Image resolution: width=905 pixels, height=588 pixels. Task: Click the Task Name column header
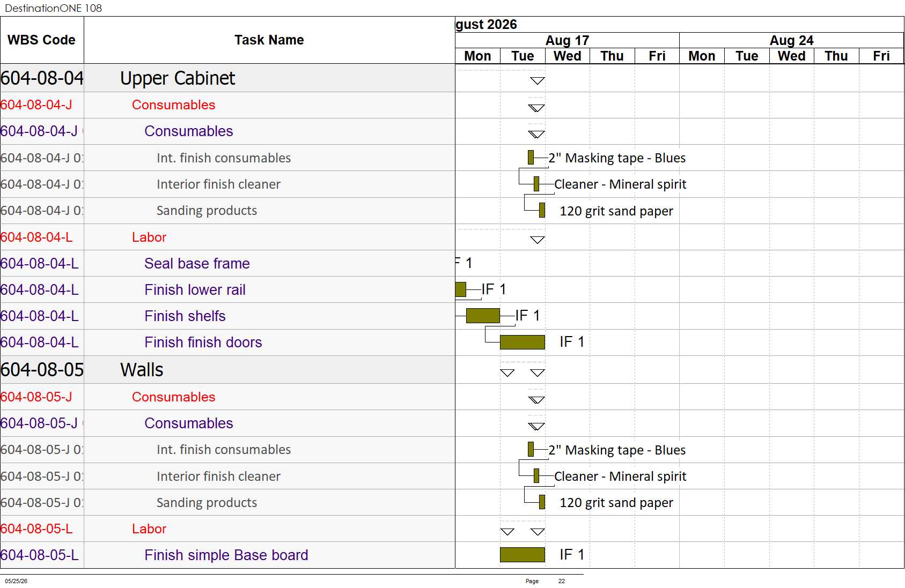(269, 40)
